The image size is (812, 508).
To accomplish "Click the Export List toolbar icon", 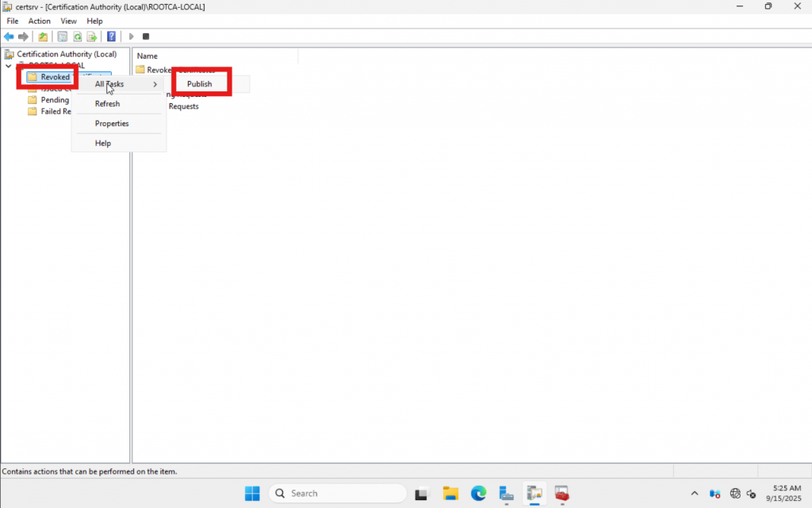I will [x=92, y=37].
